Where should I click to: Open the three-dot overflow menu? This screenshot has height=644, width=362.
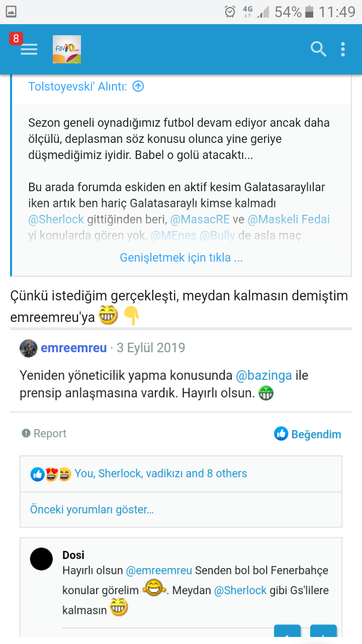[x=343, y=49]
